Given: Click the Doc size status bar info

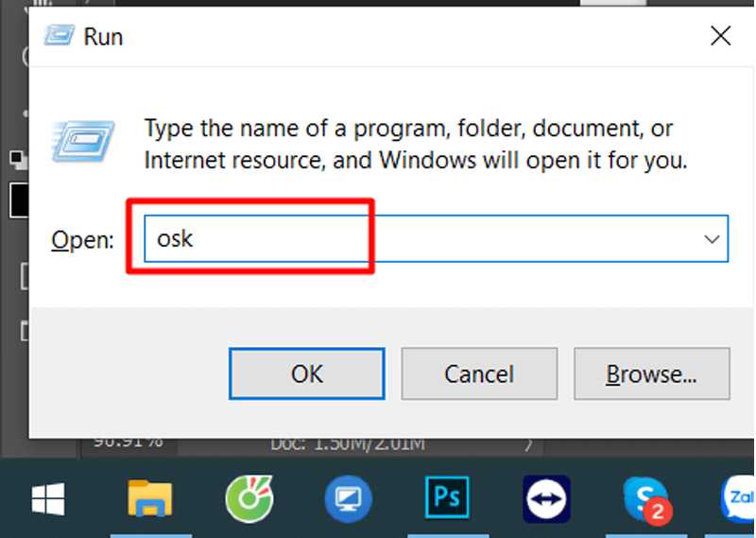Looking at the screenshot, I should [348, 444].
